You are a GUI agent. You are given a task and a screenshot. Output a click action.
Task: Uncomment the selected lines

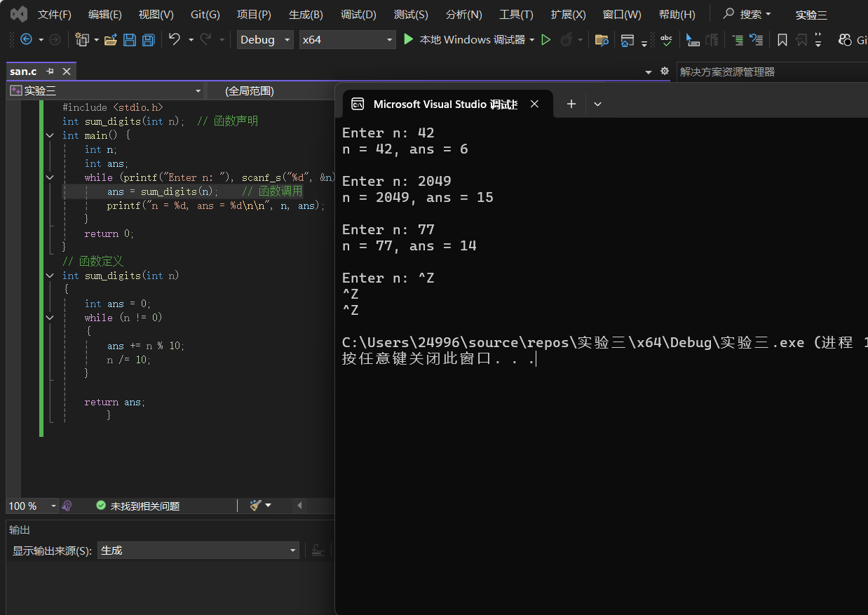tap(757, 40)
